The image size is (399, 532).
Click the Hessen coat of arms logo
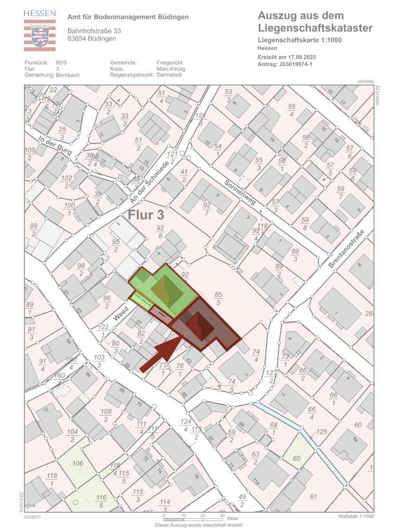tap(39, 31)
